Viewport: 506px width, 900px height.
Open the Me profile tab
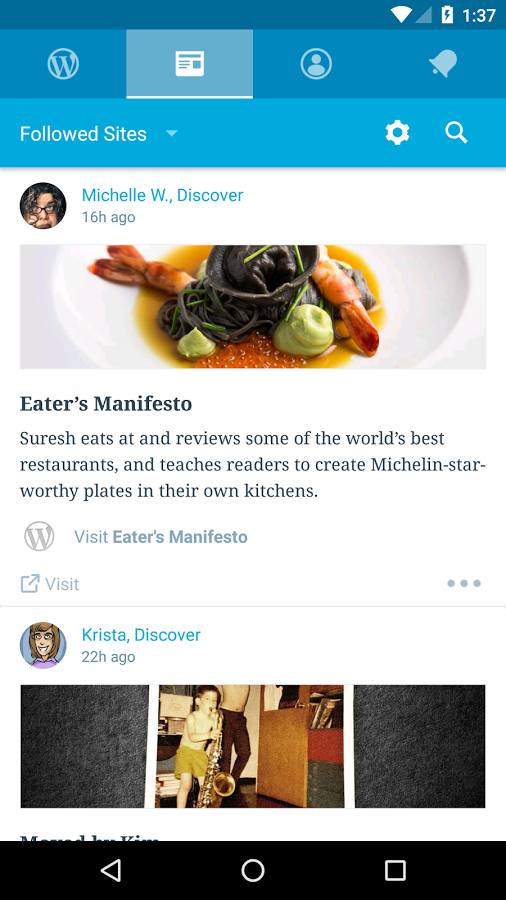click(316, 64)
